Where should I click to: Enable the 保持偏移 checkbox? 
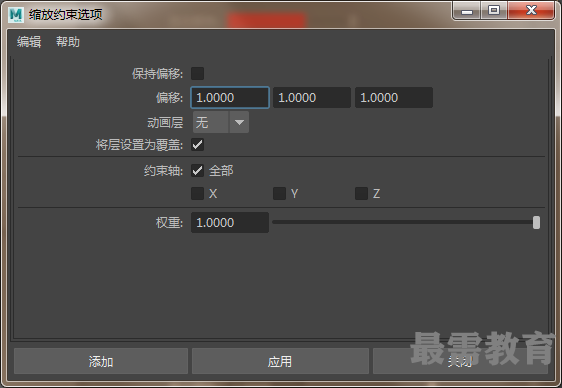(x=197, y=73)
